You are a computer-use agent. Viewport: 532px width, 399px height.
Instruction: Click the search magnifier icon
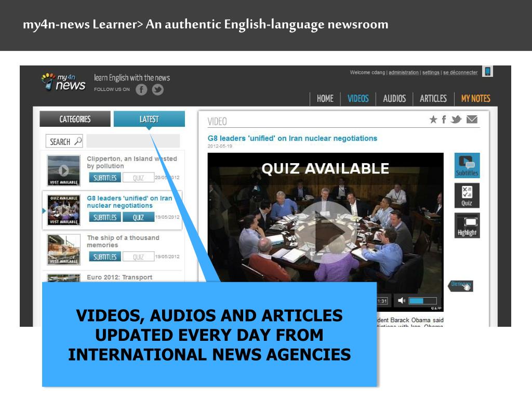78,141
